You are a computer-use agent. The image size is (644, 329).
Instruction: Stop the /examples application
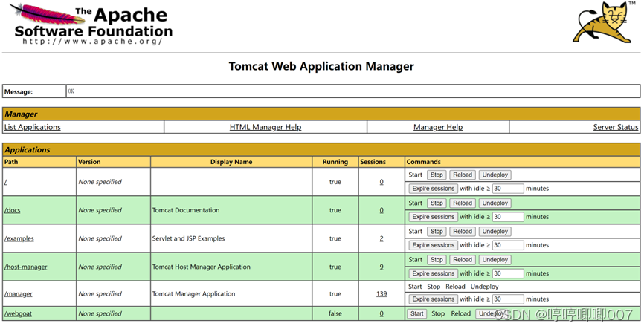tap(437, 232)
